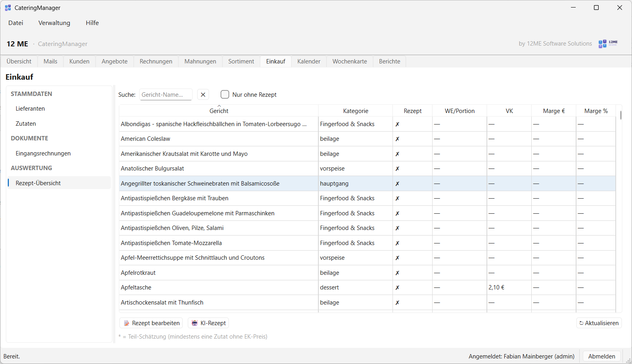
Task: Select Artischockensalat mit Thunfisch row
Action: 367,303
